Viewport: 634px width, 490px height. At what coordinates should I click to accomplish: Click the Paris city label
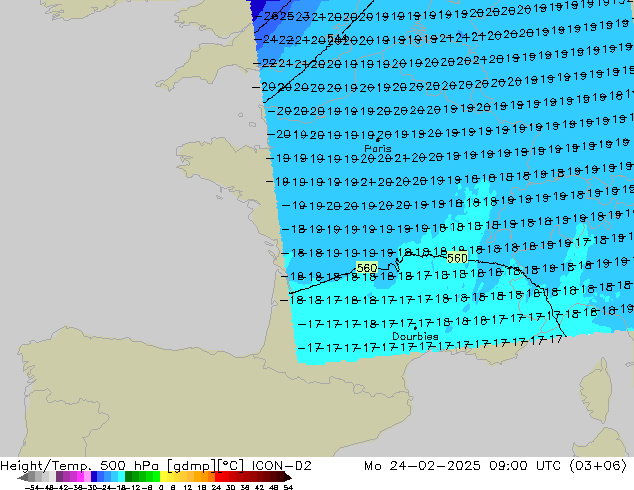[x=378, y=148]
